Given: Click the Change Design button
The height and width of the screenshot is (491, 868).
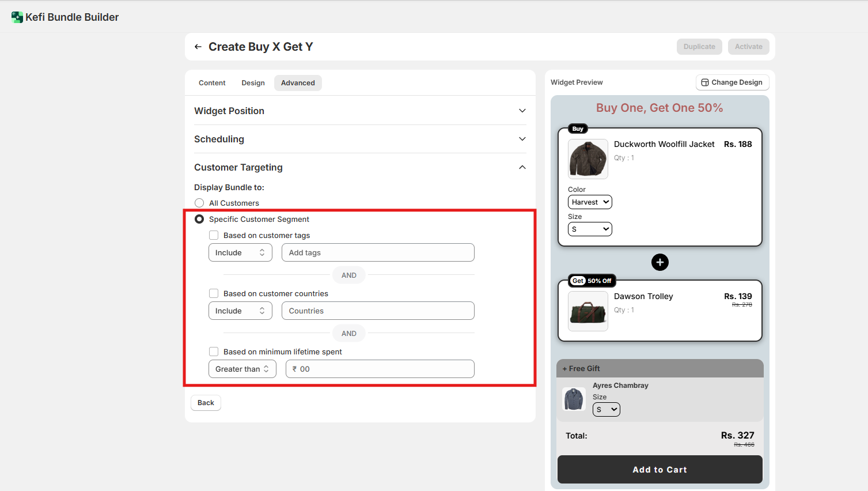Looking at the screenshot, I should 732,82.
